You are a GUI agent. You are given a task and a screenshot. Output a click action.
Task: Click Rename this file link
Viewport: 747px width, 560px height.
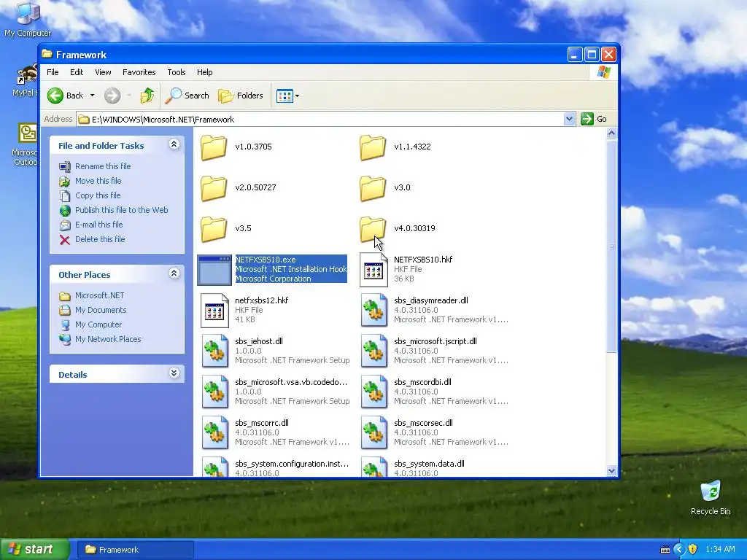tap(103, 166)
